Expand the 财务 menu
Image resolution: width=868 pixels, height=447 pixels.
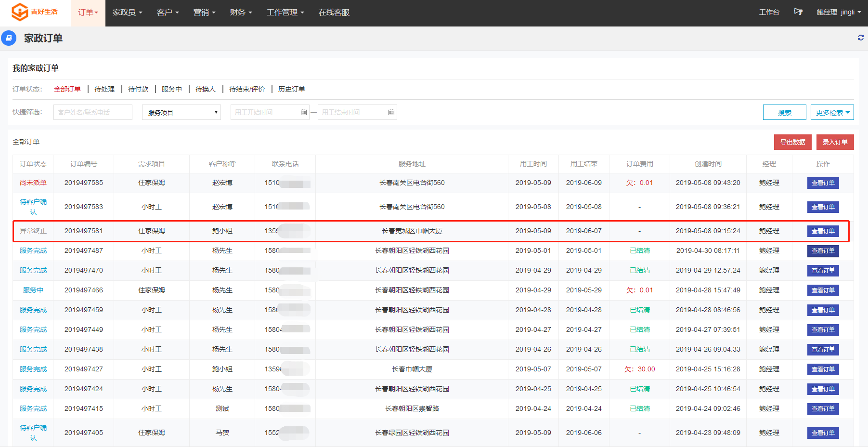(x=241, y=13)
